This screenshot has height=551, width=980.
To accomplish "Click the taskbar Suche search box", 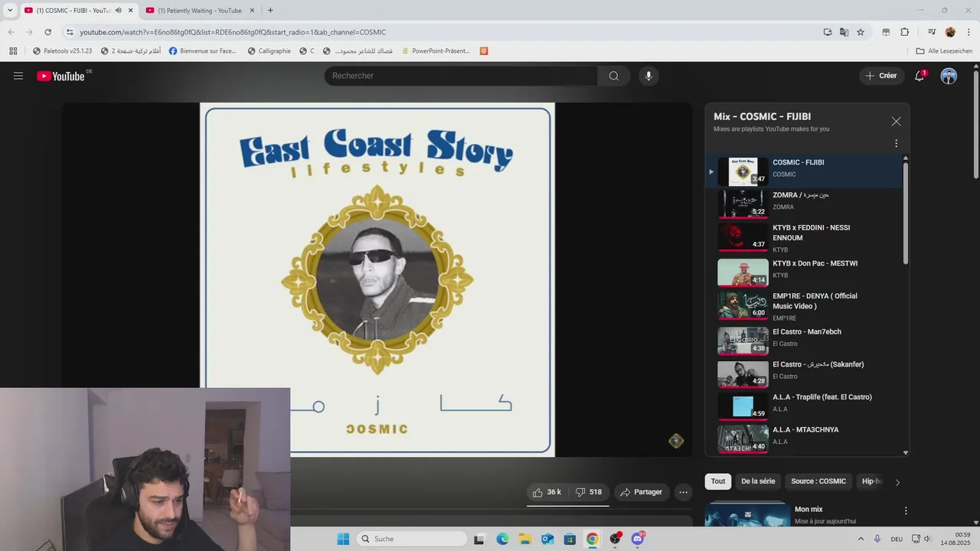I will pyautogui.click(x=412, y=539).
